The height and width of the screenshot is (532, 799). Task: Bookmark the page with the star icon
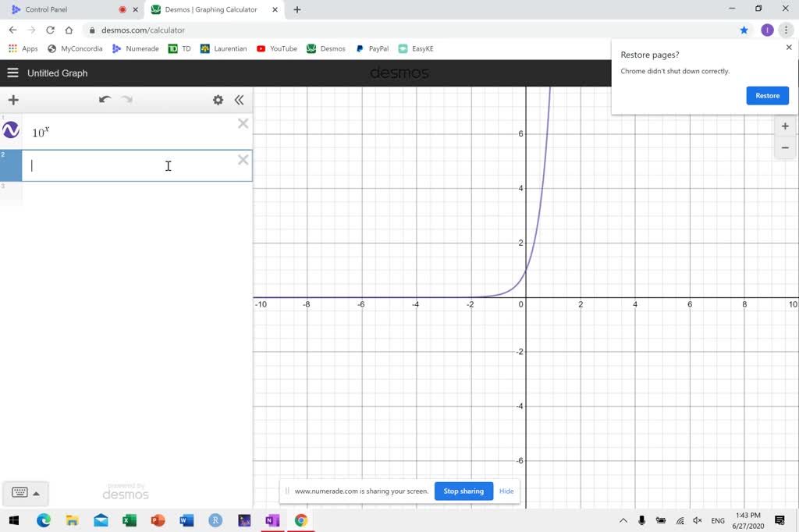(x=744, y=29)
